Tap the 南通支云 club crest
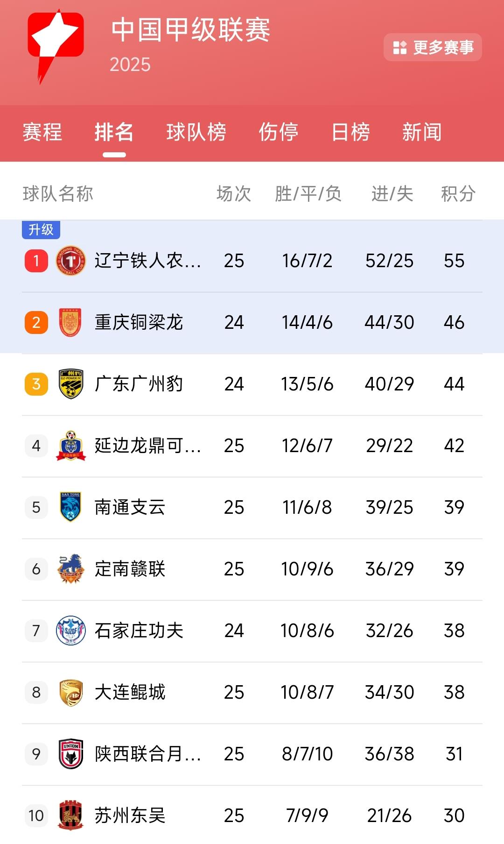 click(x=71, y=507)
